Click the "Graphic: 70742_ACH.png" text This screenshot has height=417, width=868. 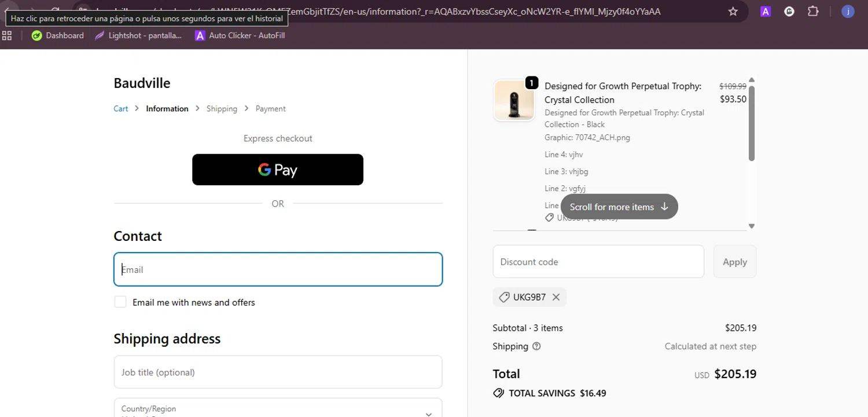pos(587,138)
